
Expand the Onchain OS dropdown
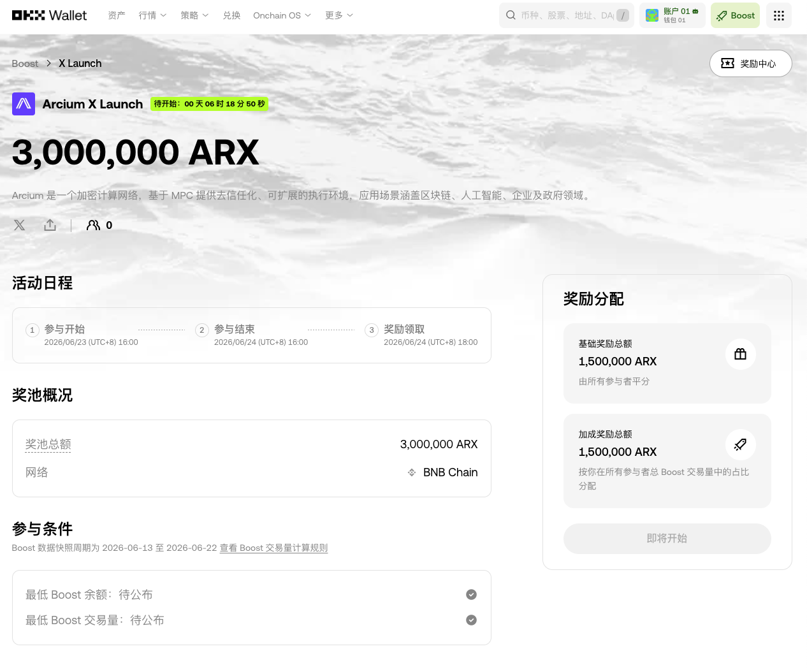coord(282,15)
